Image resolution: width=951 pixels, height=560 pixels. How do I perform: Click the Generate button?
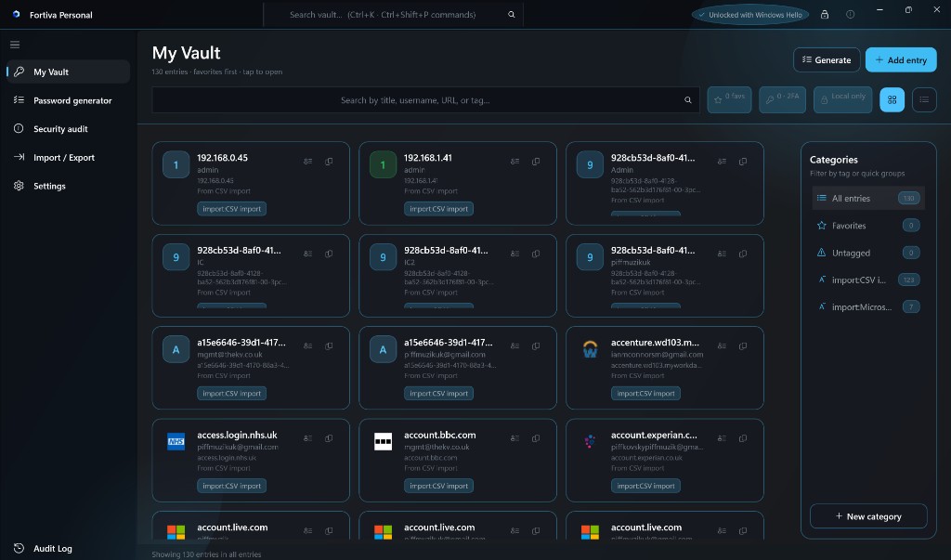tap(826, 59)
